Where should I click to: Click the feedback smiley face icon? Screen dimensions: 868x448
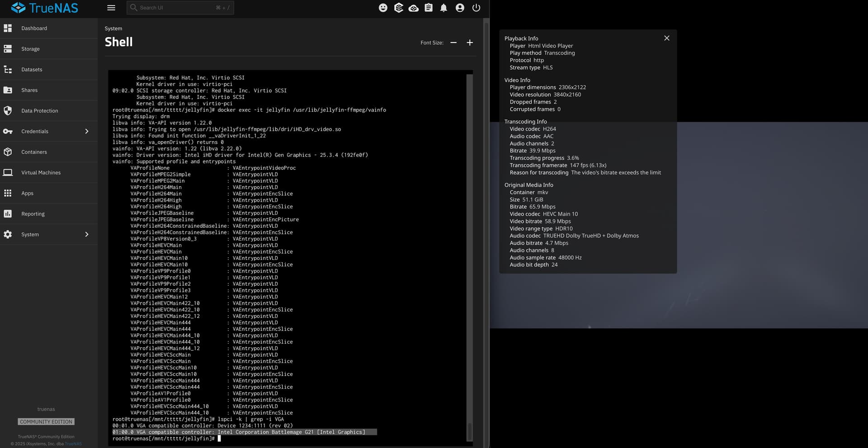click(x=383, y=8)
